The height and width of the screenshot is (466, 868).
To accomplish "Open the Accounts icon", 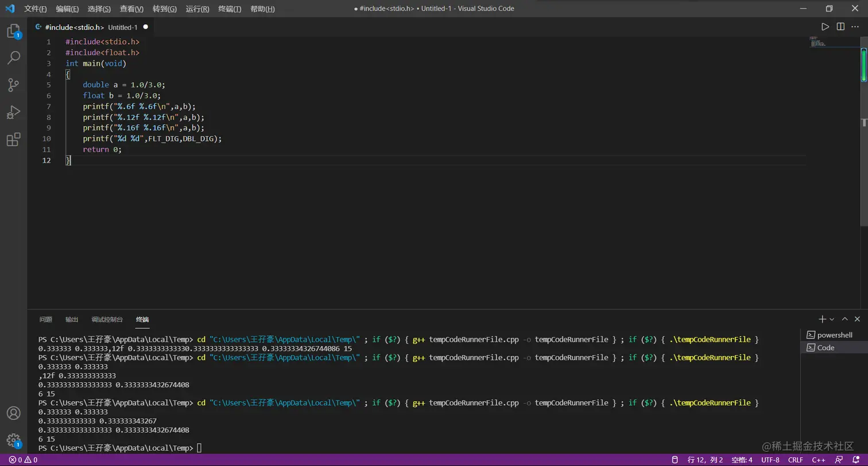I will pyautogui.click(x=13, y=413).
